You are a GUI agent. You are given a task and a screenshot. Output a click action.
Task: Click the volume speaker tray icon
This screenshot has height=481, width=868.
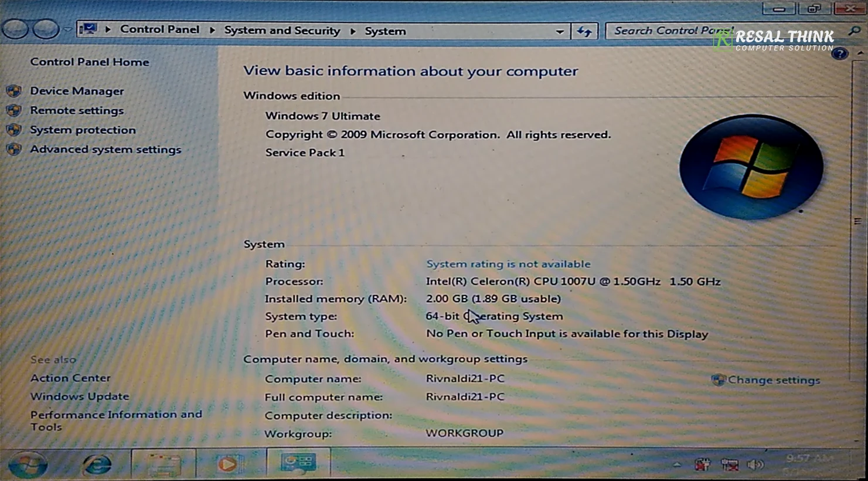click(x=756, y=465)
